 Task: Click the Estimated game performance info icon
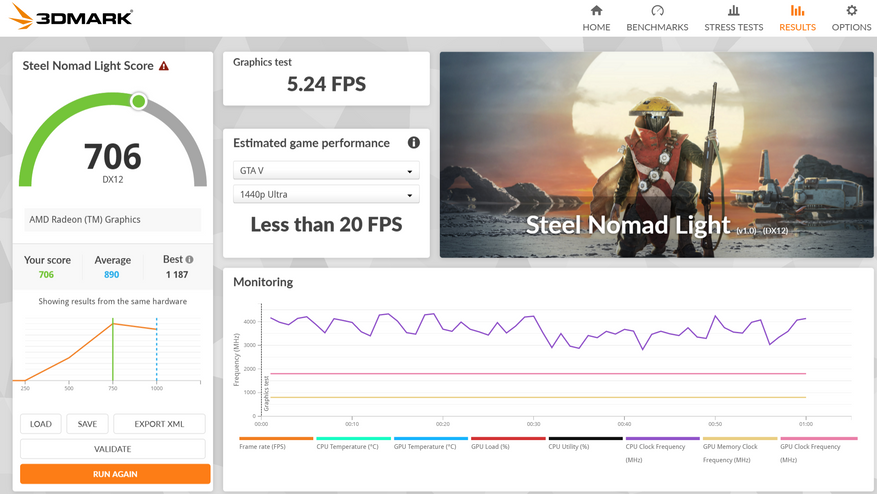tap(413, 143)
